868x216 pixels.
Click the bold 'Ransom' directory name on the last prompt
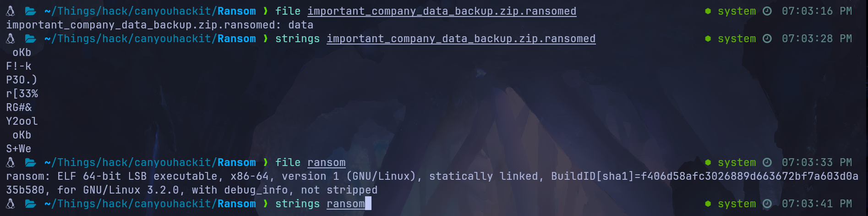point(237,204)
